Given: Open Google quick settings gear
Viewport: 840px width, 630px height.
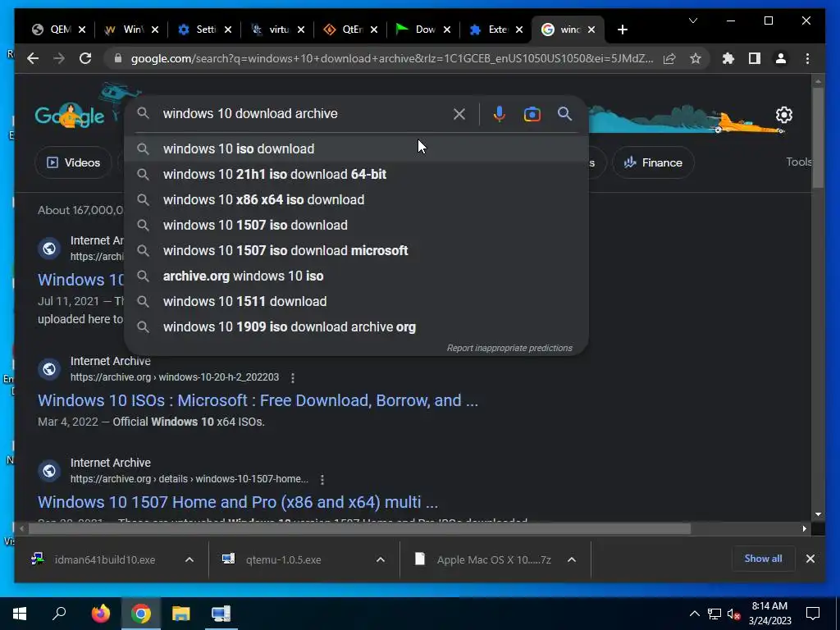Looking at the screenshot, I should [783, 115].
